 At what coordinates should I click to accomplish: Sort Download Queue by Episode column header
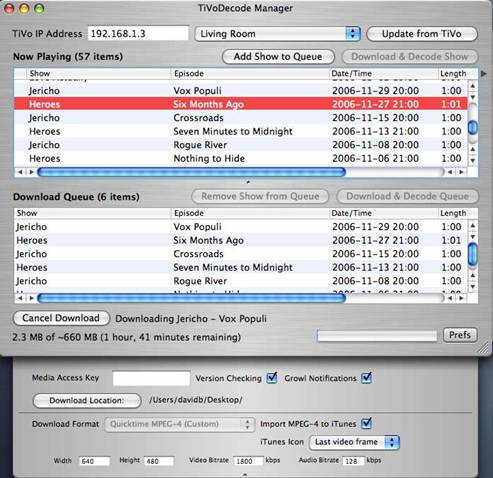point(250,213)
